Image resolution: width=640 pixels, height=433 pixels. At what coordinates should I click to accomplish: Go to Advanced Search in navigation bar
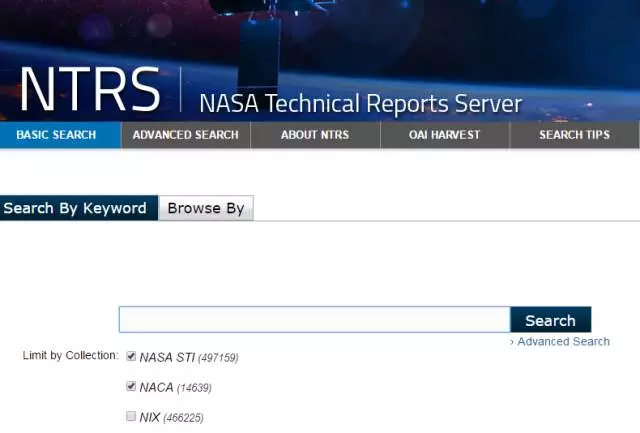pos(186,135)
